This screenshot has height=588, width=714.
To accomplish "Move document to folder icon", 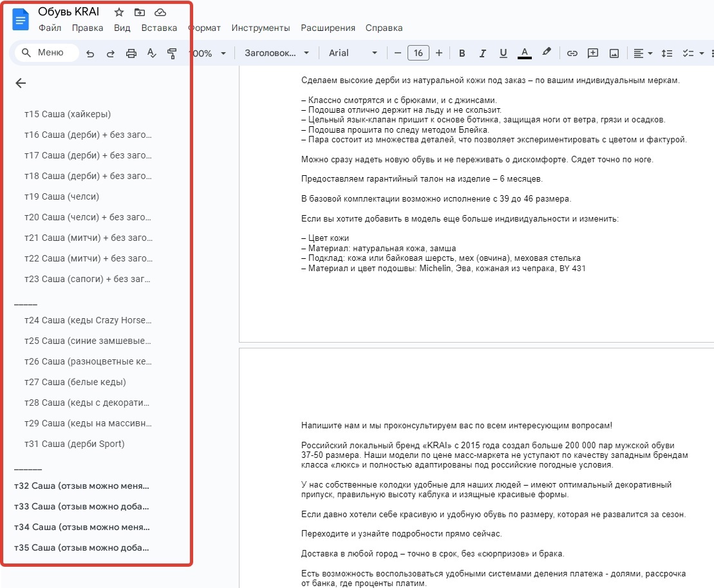I will pyautogui.click(x=139, y=12).
